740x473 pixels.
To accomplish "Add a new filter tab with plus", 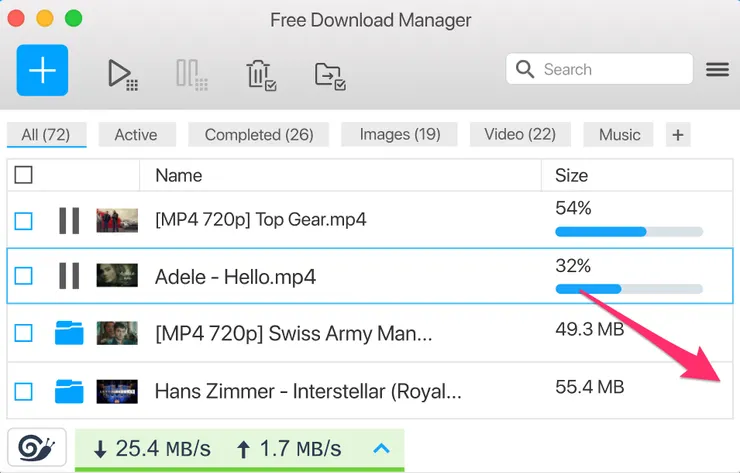I will pyautogui.click(x=678, y=135).
